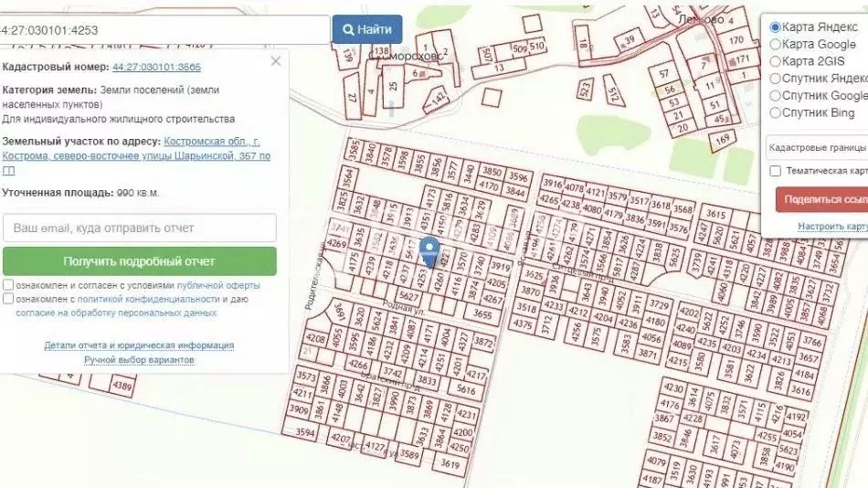Enable the Тематическая карта checkbox
868x488 pixels.
point(776,171)
